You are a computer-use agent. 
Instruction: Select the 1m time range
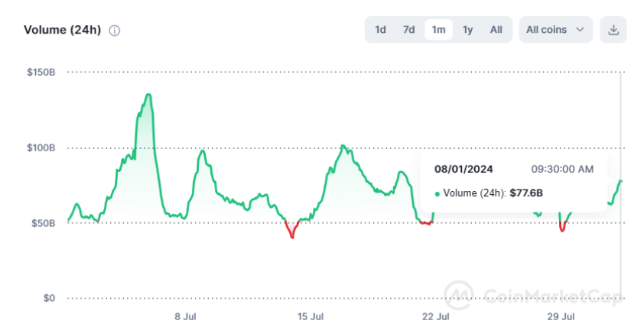438,30
